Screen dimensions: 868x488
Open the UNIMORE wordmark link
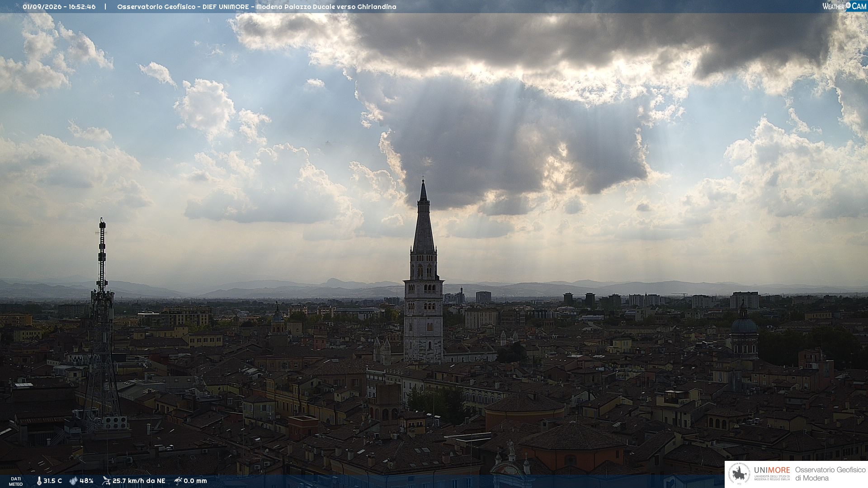click(772, 470)
